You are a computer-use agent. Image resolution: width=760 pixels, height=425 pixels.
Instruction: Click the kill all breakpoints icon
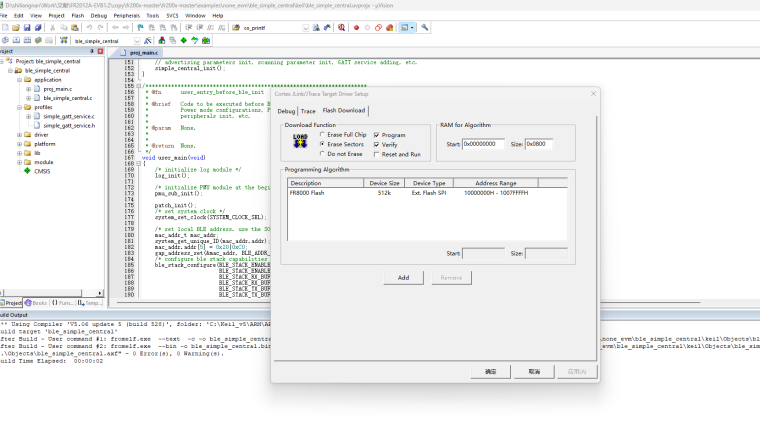pyautogui.click(x=390, y=28)
